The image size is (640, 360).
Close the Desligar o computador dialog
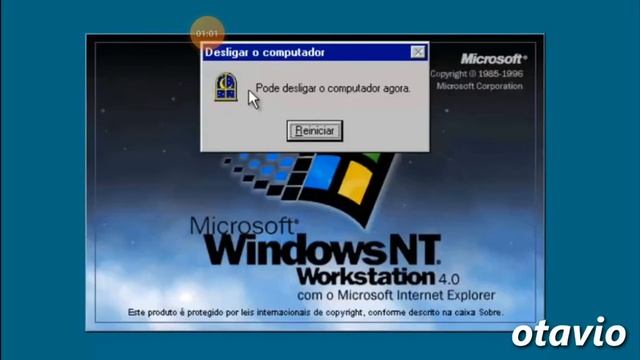(x=418, y=52)
